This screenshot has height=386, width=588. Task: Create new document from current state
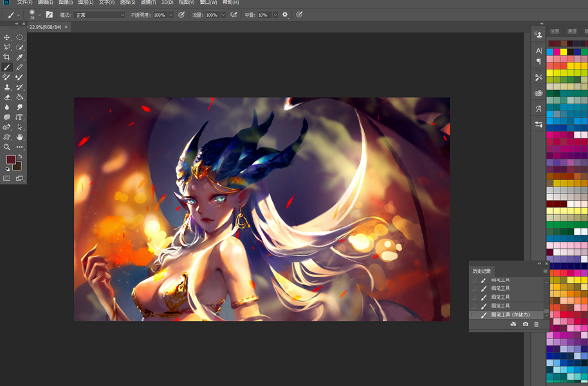coord(513,324)
